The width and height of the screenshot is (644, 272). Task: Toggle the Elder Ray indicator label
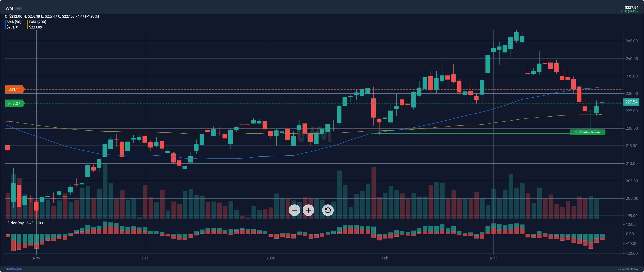[x=26, y=223]
